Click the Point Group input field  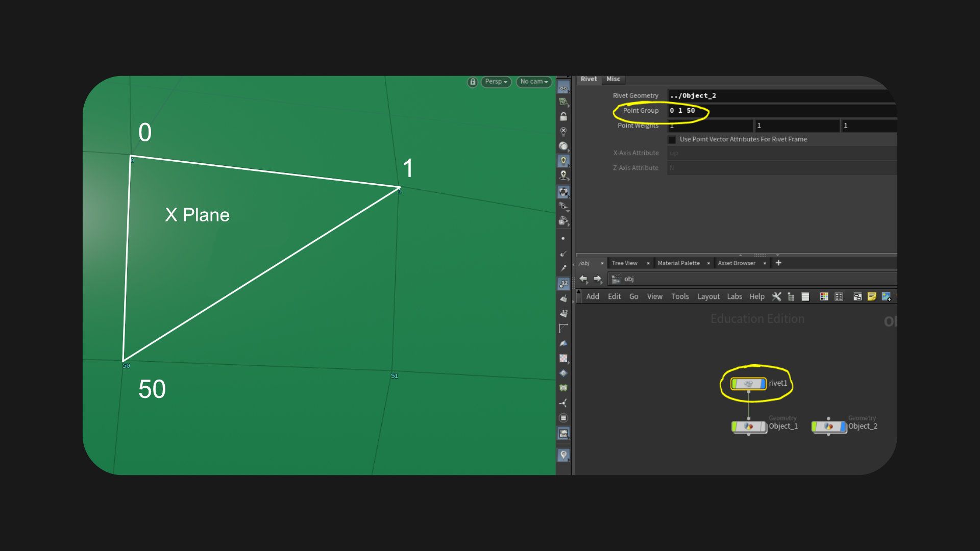pos(782,110)
